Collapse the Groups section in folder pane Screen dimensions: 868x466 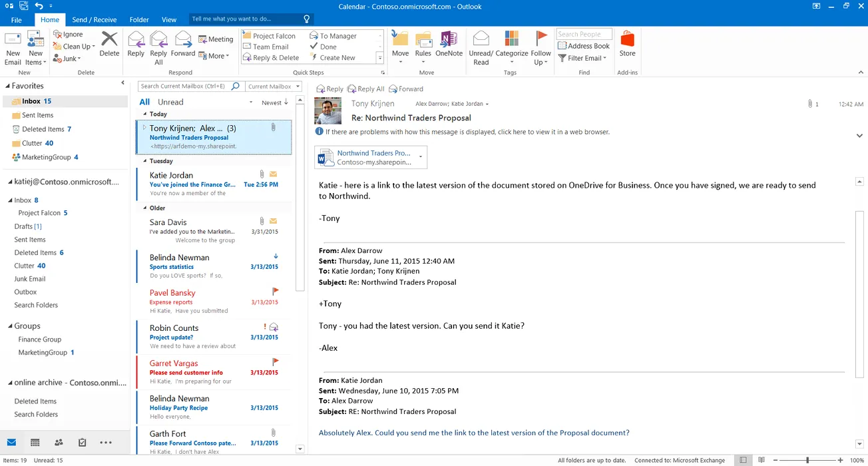pyautogui.click(x=9, y=326)
